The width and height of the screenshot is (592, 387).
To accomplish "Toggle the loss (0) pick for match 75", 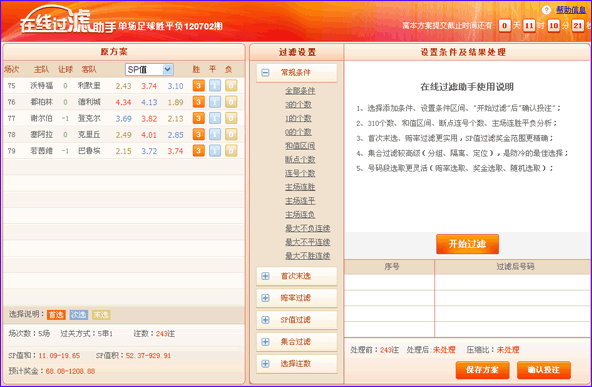I will click(231, 86).
